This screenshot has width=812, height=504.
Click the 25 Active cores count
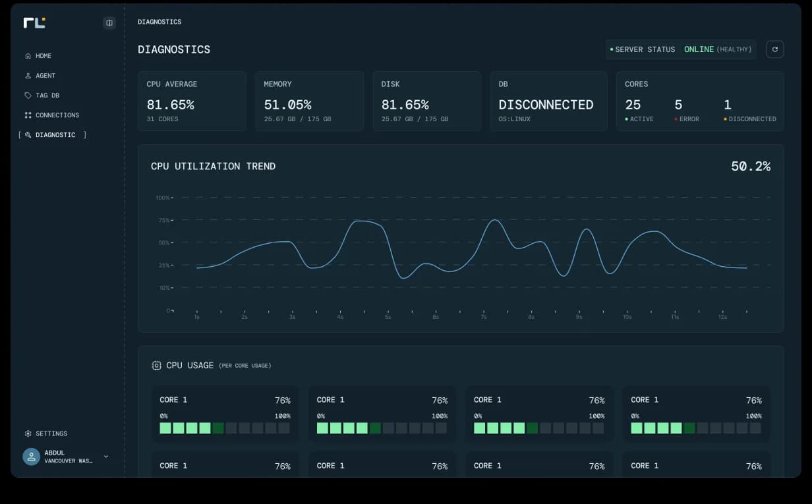click(633, 105)
